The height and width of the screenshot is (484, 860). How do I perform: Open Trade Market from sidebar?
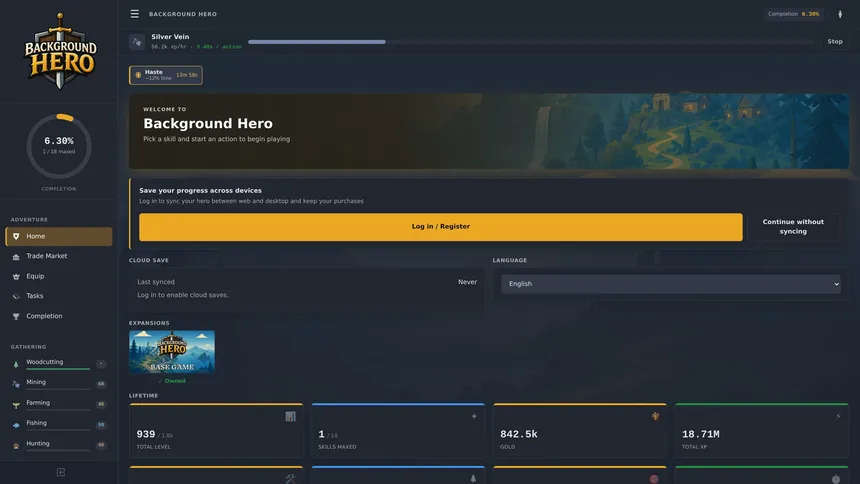point(59,256)
